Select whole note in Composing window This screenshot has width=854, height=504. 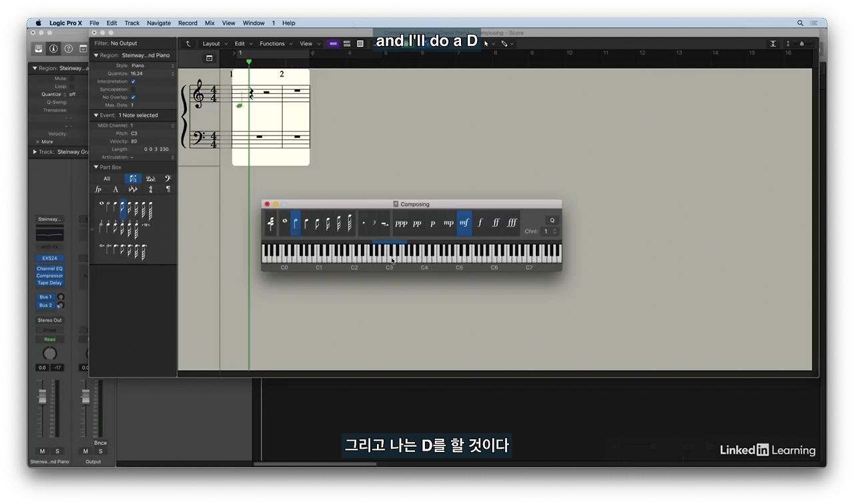(x=285, y=223)
